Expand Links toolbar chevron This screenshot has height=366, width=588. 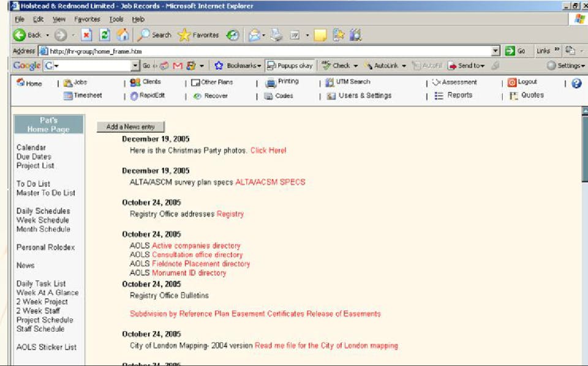pos(557,49)
